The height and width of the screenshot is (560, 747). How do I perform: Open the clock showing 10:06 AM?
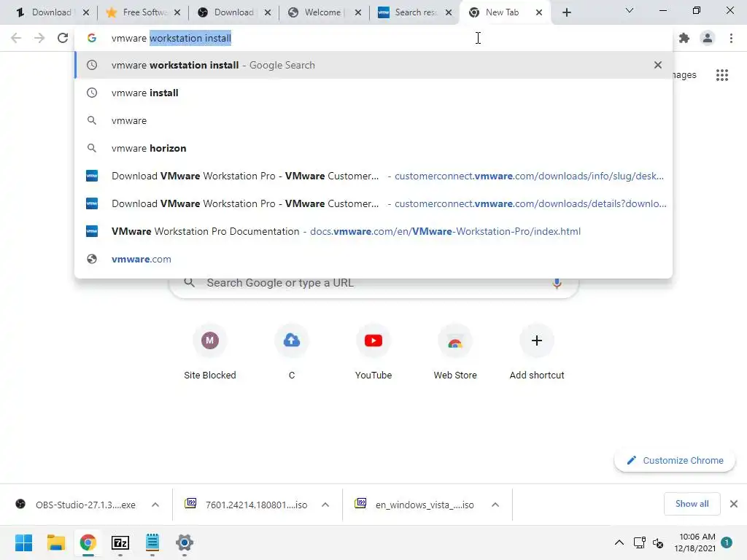[x=694, y=542]
